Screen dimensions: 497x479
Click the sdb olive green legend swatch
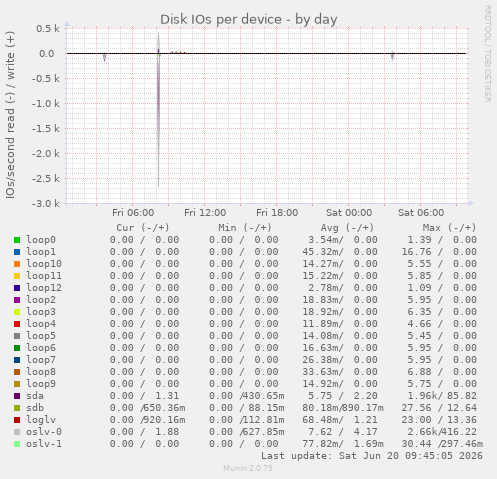click(17, 408)
